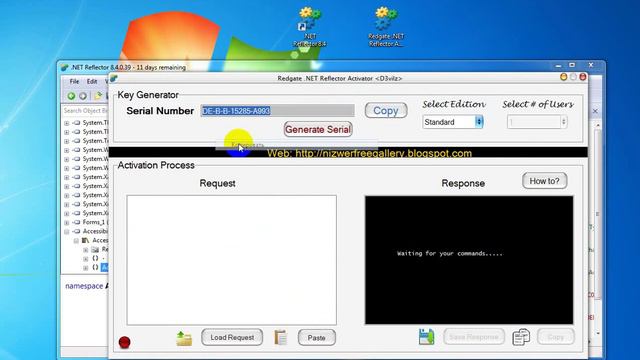
Task: Close the Reflector side panel with the X
Action: tap(595, 111)
